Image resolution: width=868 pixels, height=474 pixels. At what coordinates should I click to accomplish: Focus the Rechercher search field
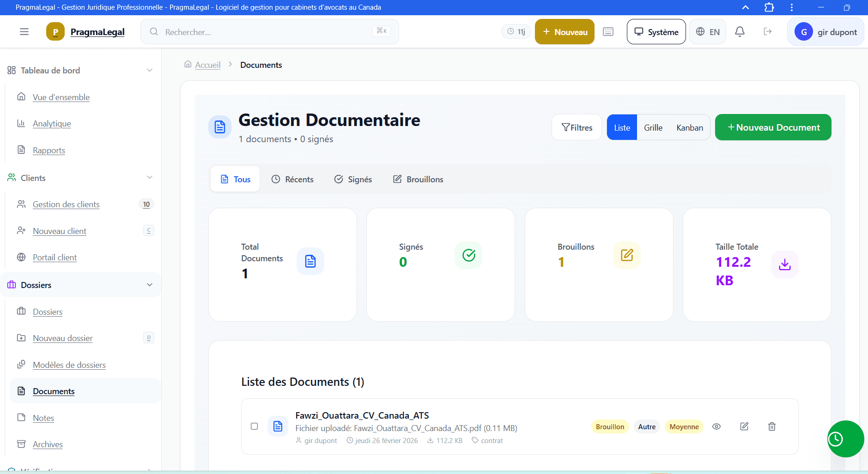[270, 32]
